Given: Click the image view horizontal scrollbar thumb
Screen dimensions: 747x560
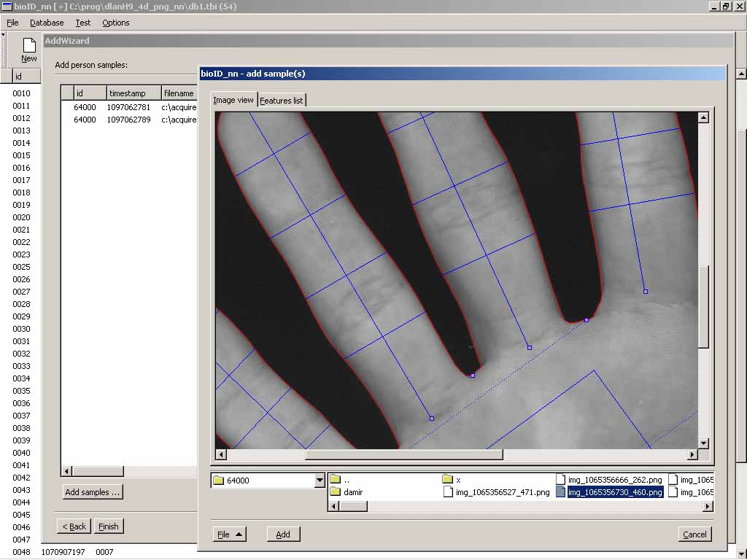Looking at the screenshot, I should click(403, 455).
